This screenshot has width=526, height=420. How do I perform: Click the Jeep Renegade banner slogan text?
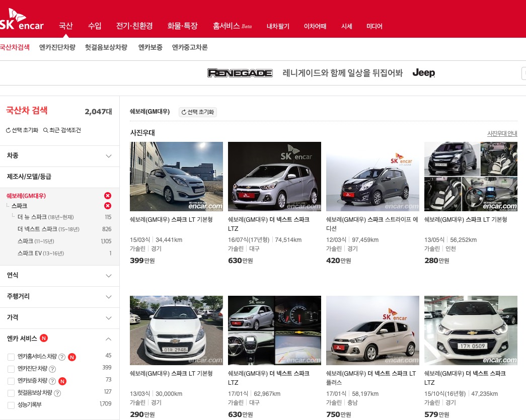click(342, 73)
